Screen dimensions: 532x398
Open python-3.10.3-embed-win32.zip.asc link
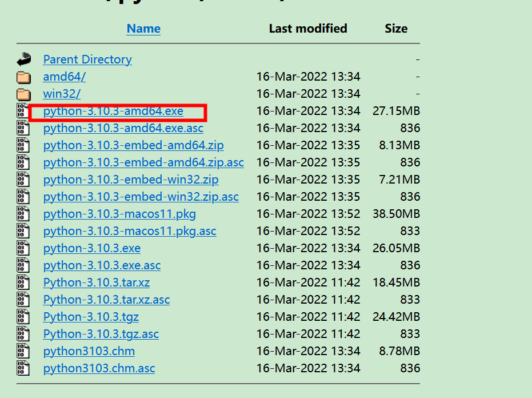click(141, 197)
